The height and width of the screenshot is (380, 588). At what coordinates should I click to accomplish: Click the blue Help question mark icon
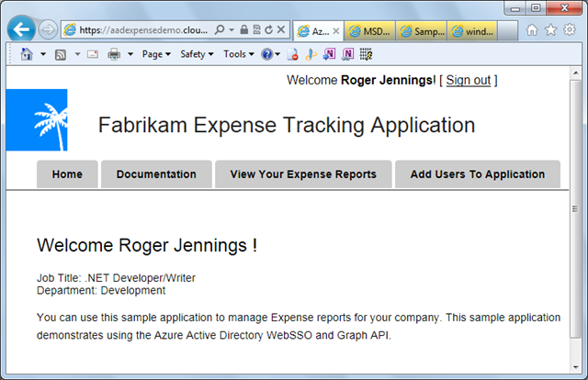tap(267, 55)
